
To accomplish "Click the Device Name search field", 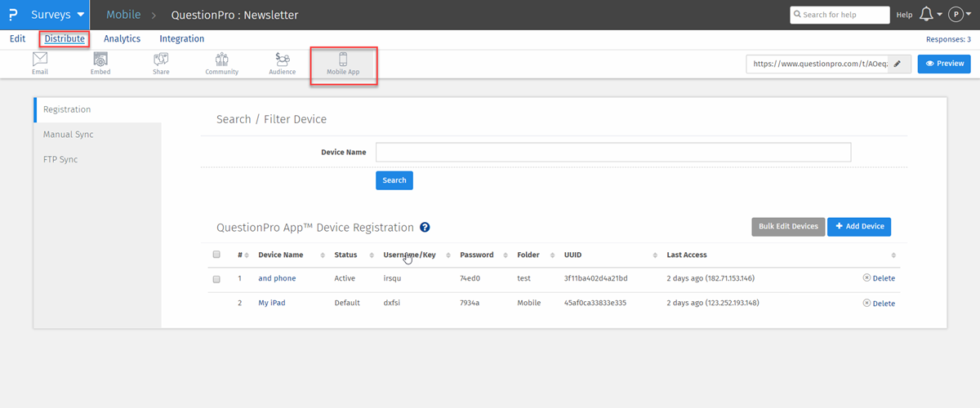I will click(x=612, y=153).
